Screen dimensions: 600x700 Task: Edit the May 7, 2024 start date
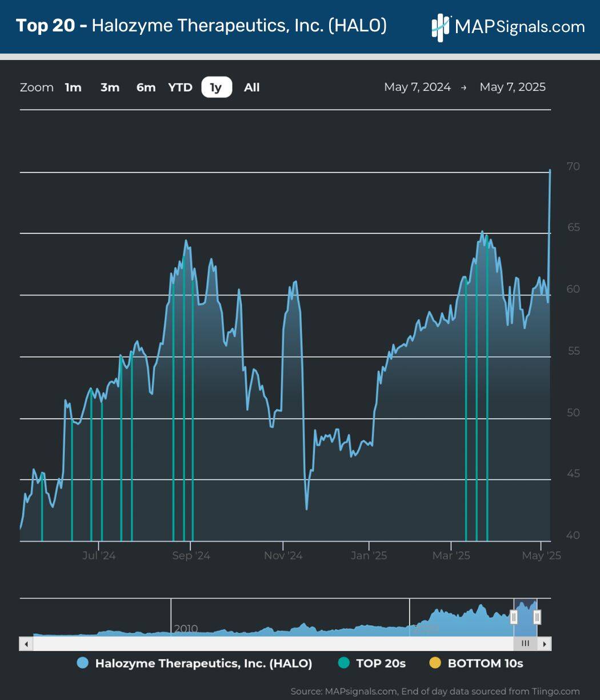417,87
